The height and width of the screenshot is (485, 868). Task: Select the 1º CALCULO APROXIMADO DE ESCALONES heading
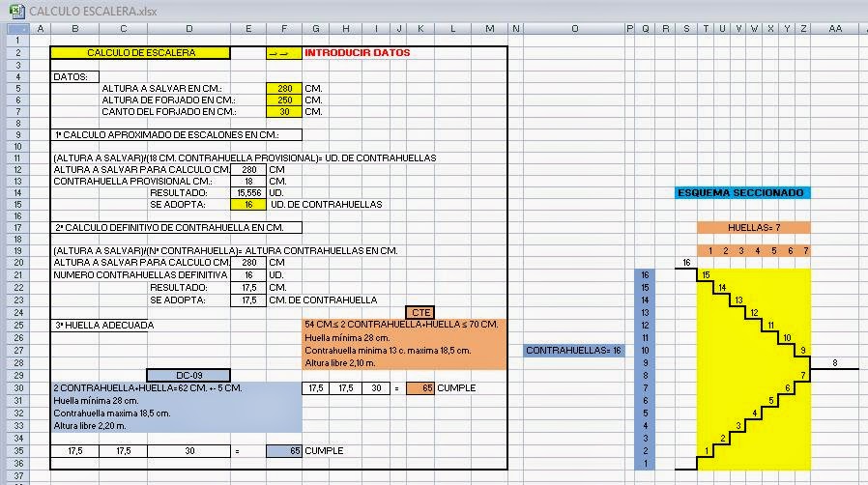(176, 135)
